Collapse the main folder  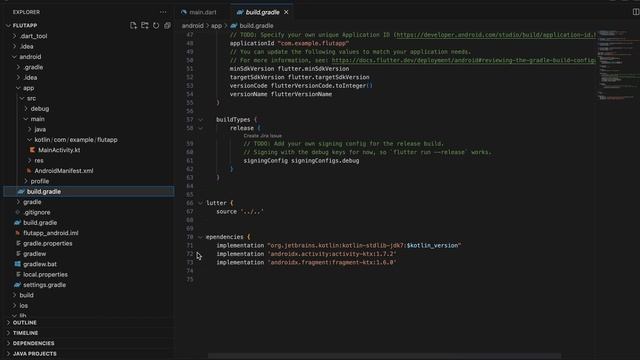(37, 119)
